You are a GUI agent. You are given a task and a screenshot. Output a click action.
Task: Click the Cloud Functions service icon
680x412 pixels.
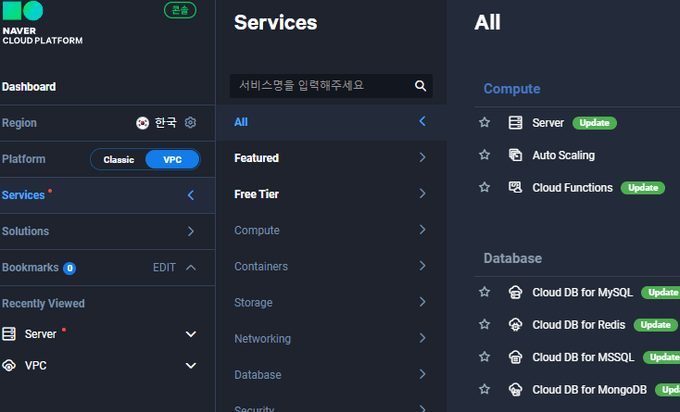click(516, 187)
